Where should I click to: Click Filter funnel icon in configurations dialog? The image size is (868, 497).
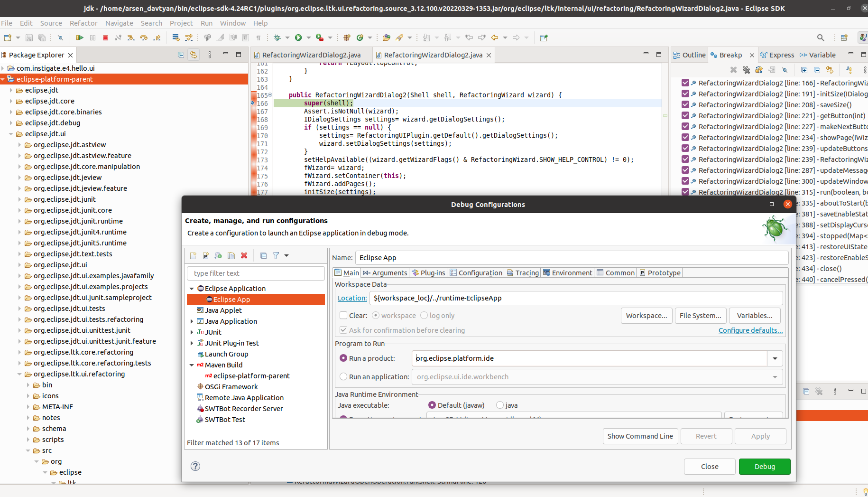click(x=276, y=256)
